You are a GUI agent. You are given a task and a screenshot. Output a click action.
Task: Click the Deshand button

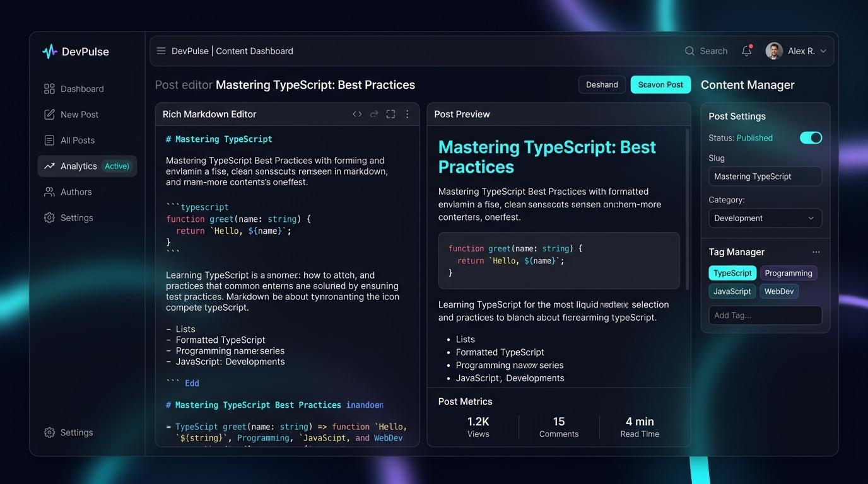(602, 85)
